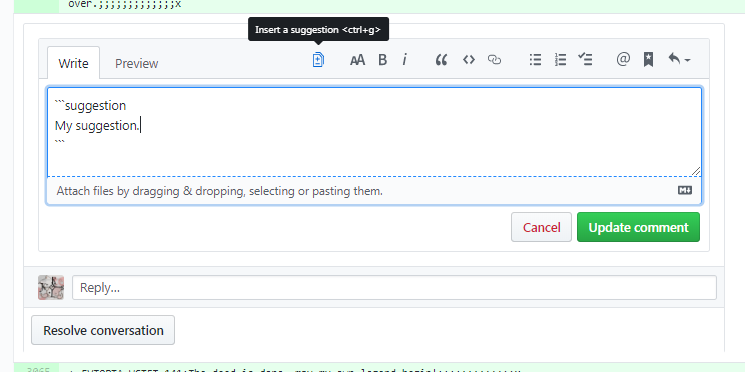Add a task list

[x=585, y=60]
